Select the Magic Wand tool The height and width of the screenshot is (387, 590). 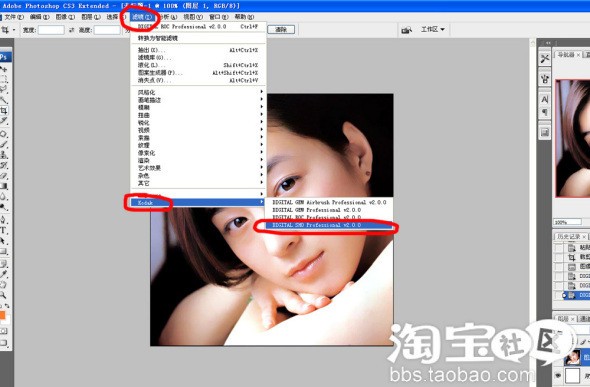tap(4, 100)
